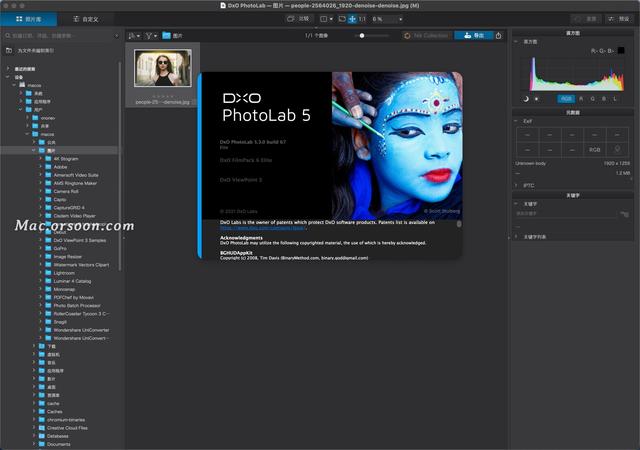
Task: Show highlight clipping sun icon in histogram
Action: point(537,99)
